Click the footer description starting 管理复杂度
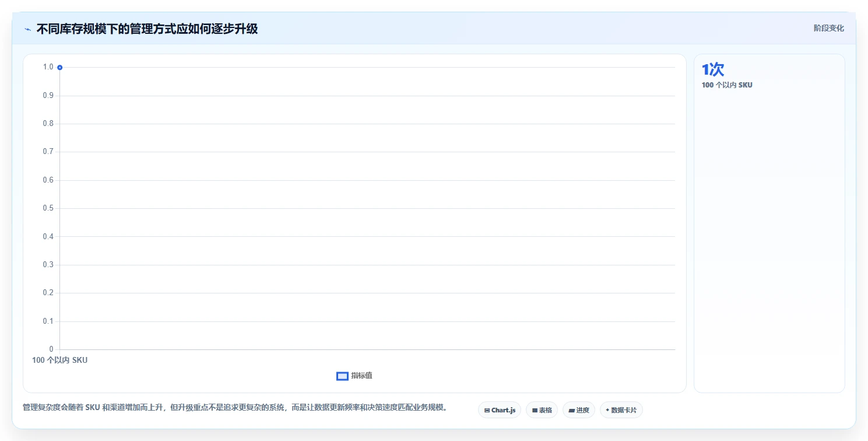 [235, 407]
